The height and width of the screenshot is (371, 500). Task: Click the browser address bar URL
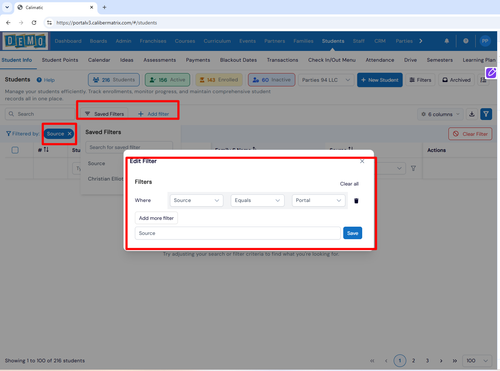(107, 23)
